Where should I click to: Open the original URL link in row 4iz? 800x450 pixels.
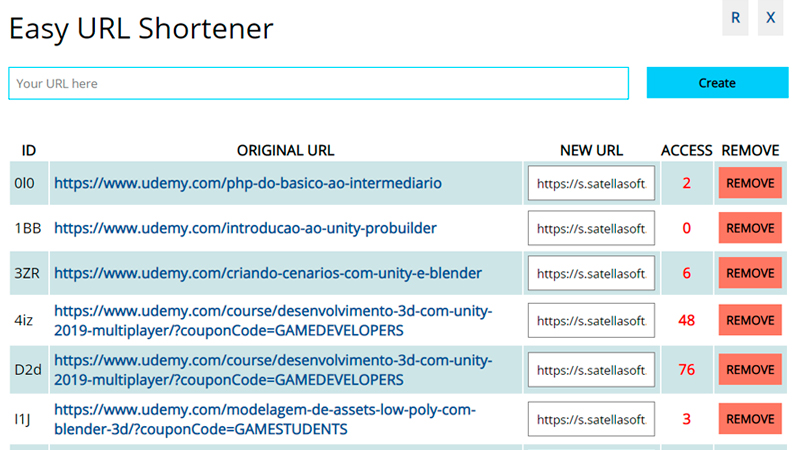pyautogui.click(x=273, y=320)
